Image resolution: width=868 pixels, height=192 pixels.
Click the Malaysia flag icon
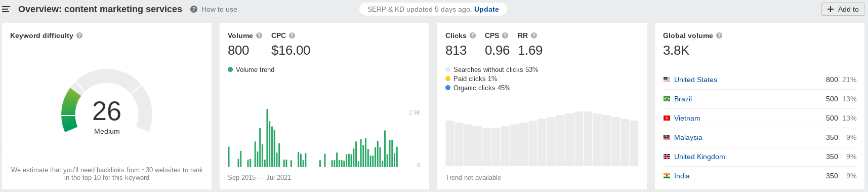[667, 137]
